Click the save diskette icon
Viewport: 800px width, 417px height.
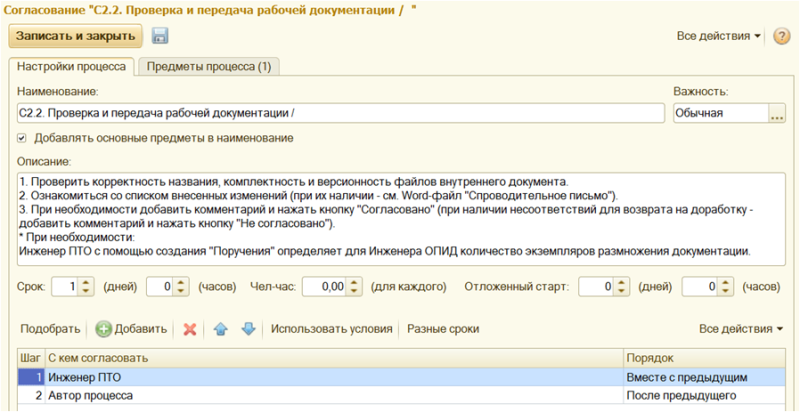pyautogui.click(x=160, y=36)
